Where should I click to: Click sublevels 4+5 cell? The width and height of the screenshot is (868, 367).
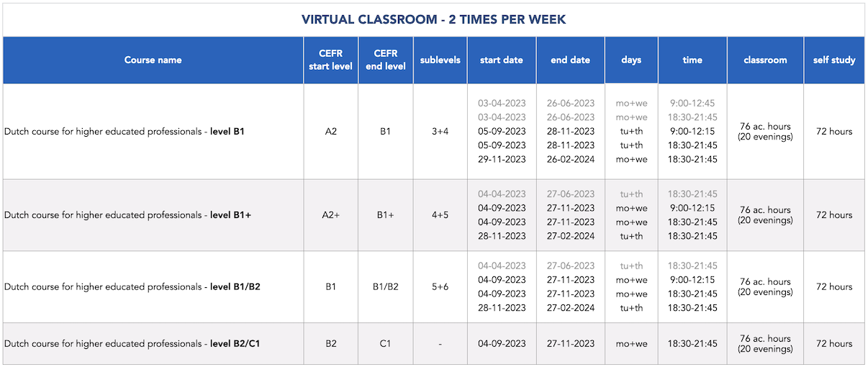coord(440,215)
